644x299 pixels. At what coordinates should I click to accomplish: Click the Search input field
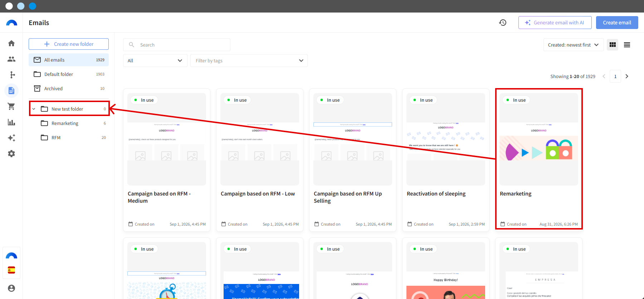(x=177, y=45)
